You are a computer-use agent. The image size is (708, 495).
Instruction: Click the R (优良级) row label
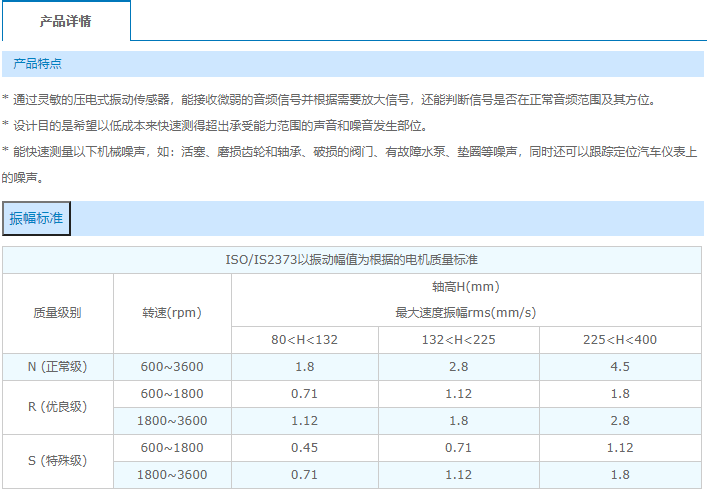point(57,407)
